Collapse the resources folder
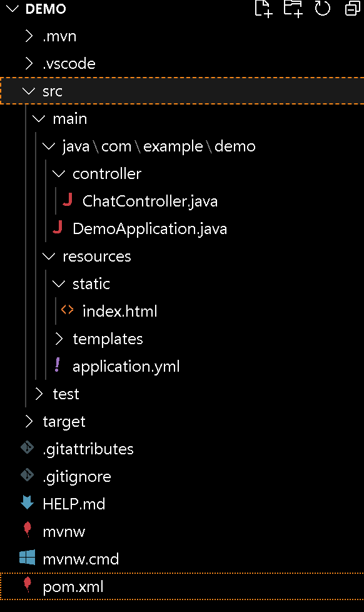This screenshot has width=364, height=612. click(48, 256)
